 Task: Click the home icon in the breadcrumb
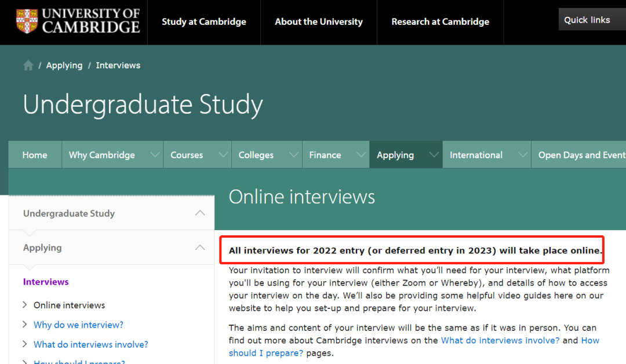coord(28,65)
